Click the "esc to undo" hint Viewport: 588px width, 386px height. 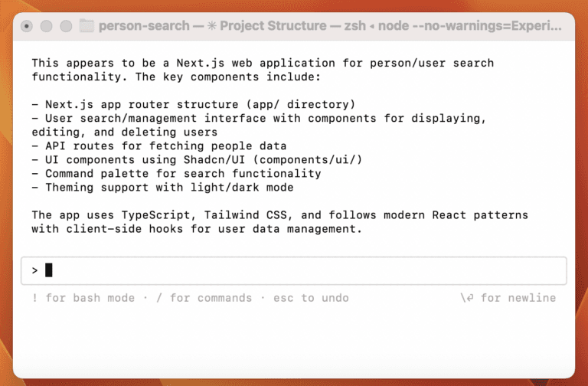[x=311, y=298]
